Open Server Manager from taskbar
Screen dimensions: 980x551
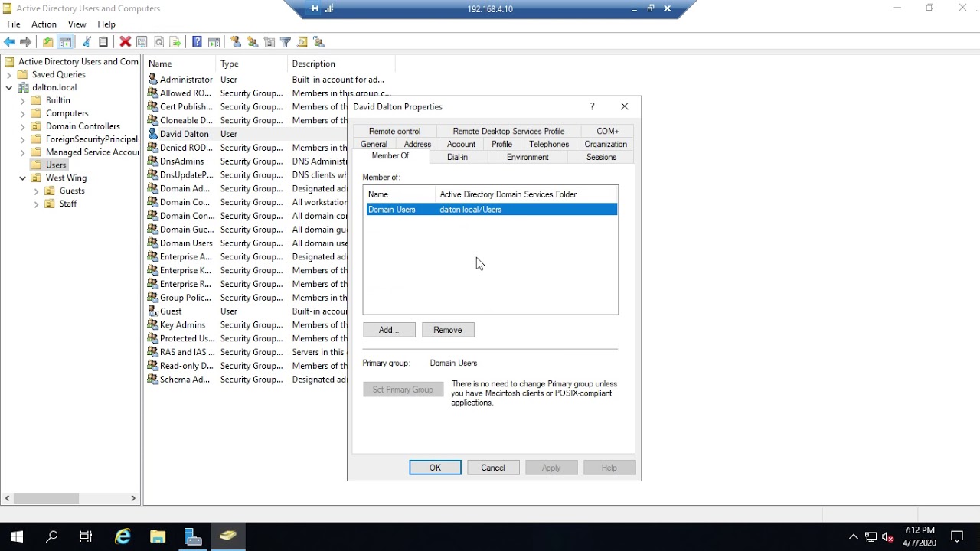click(x=193, y=536)
